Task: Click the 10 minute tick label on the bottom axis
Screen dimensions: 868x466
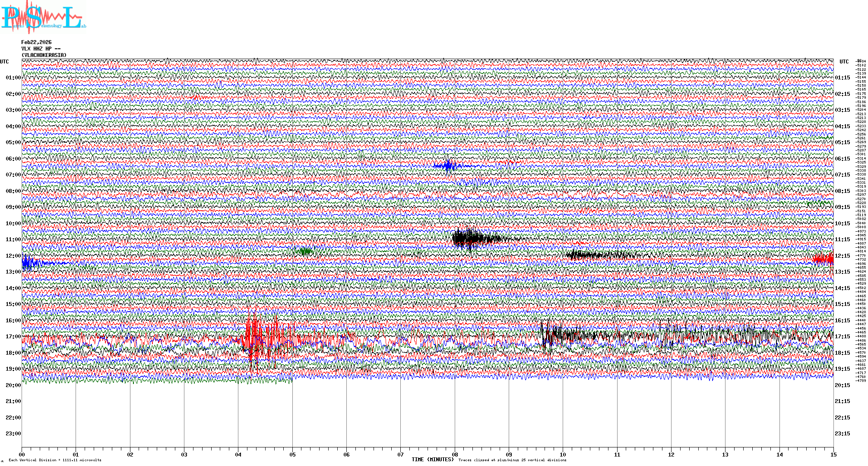Action: [x=563, y=454]
